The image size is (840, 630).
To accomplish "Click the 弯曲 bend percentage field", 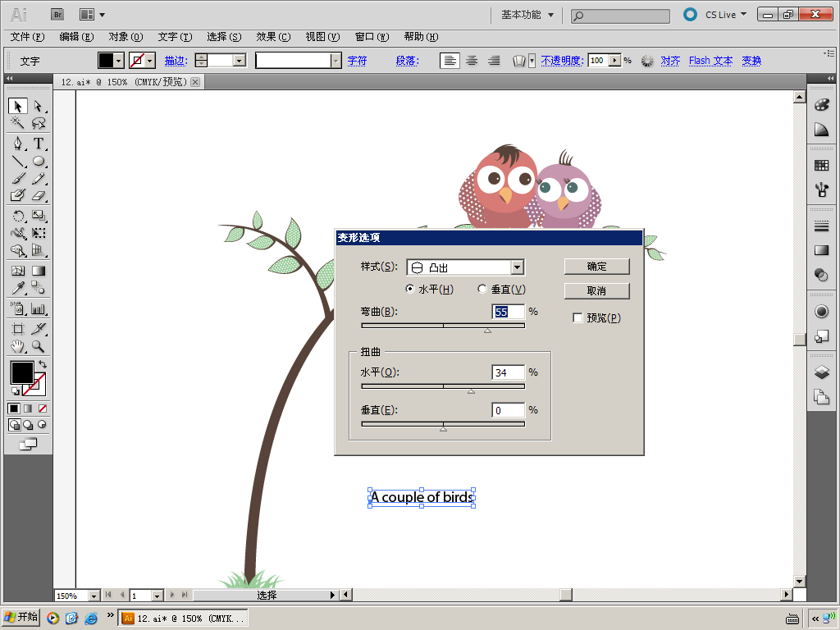I will [508, 312].
